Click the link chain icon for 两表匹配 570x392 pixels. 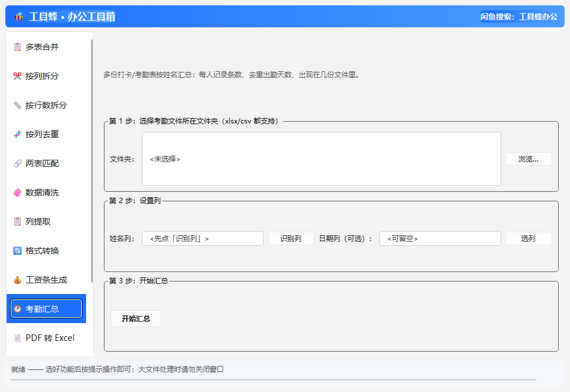(x=17, y=163)
